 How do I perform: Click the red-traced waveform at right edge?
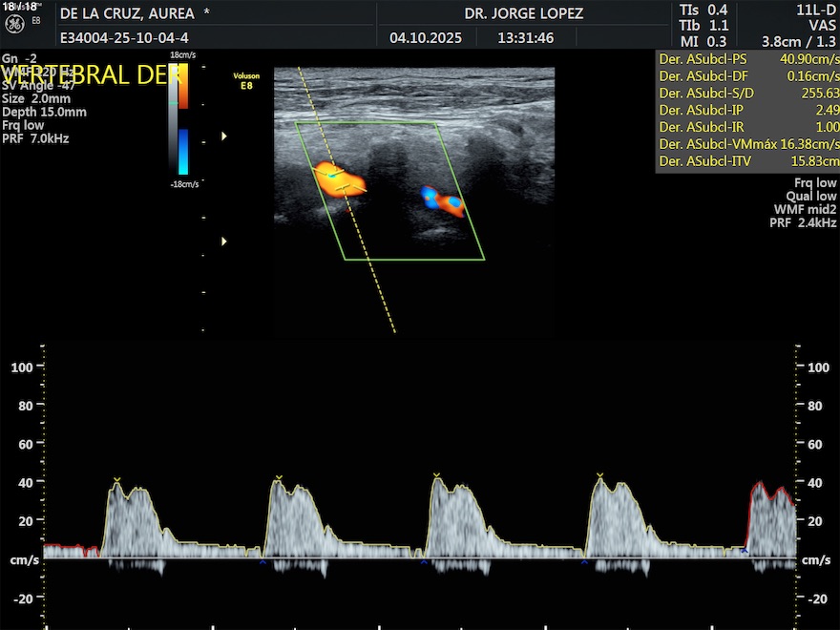[771, 489]
